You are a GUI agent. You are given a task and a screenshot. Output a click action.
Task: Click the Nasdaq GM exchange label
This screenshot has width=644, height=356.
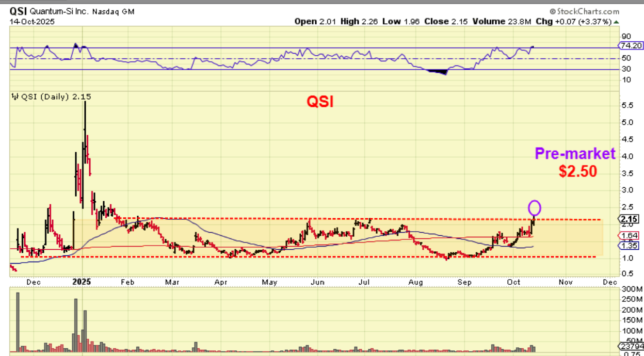pos(114,11)
